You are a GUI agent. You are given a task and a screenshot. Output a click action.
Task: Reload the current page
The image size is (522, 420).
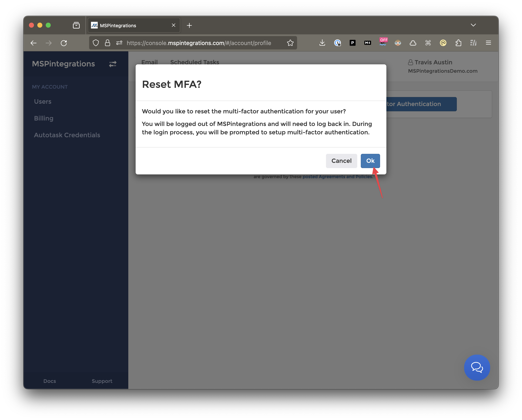tap(64, 43)
